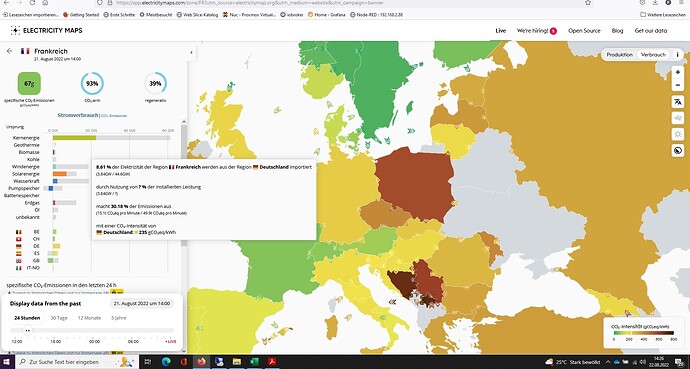Click the Windows taskbar search box
This screenshot has width=690, height=369.
(x=77, y=362)
